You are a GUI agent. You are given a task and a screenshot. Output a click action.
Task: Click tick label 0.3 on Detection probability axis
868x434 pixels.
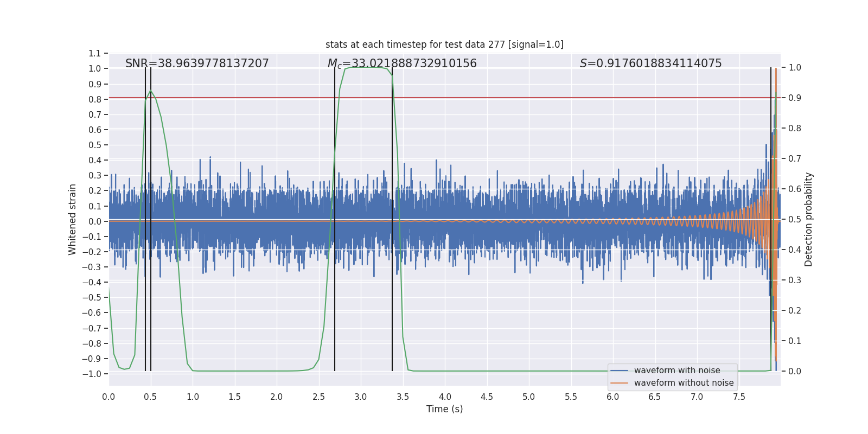pos(795,280)
